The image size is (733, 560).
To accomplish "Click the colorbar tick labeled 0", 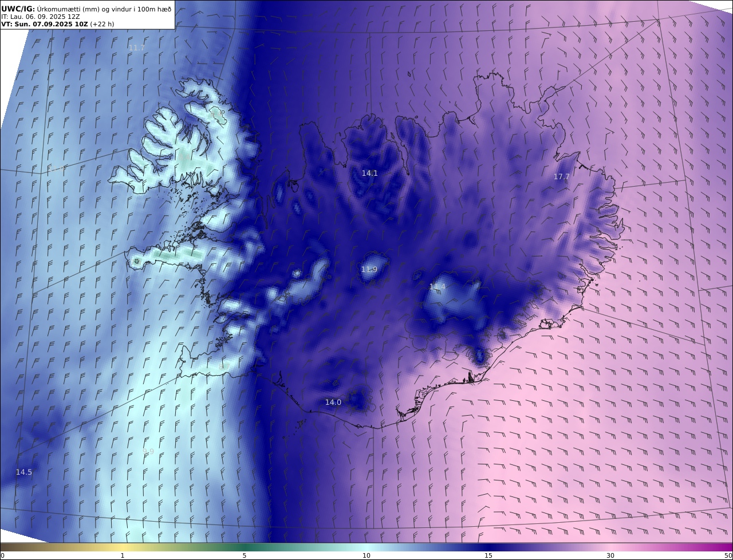I will (2, 555).
